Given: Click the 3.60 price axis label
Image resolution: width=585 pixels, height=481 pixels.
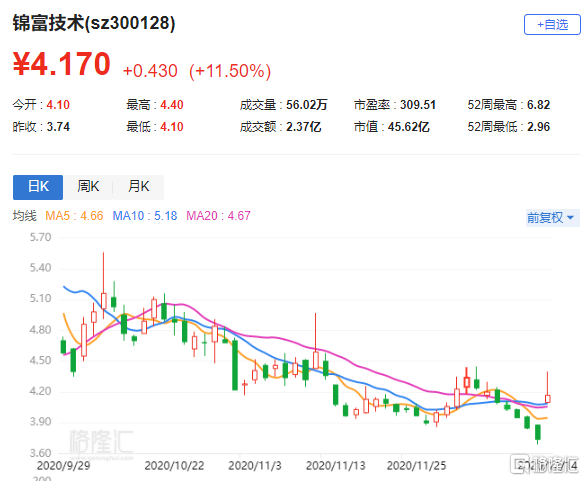Looking at the screenshot, I should (x=40, y=453).
